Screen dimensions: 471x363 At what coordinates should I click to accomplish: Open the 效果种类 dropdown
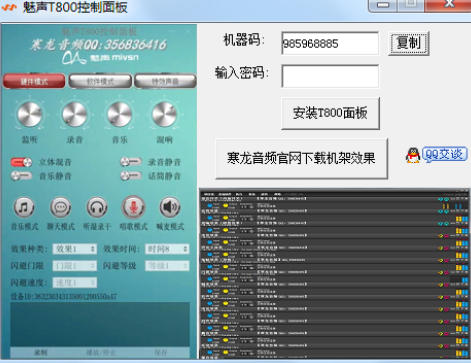(75, 249)
